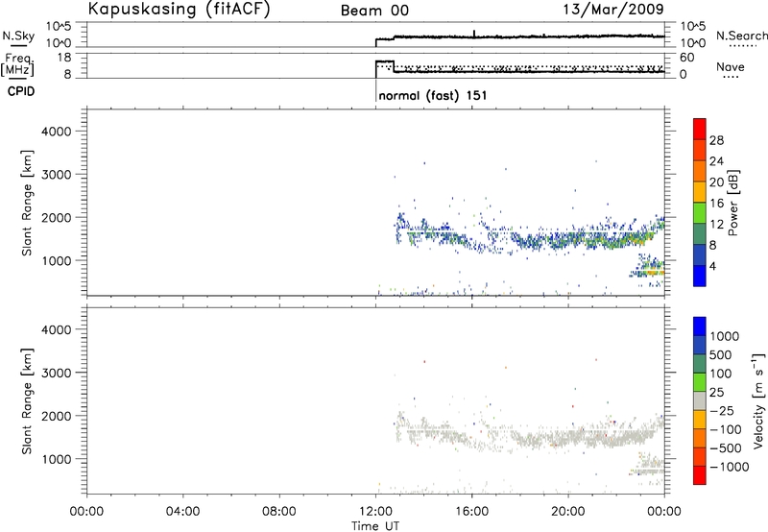Click the '16:00' time axis label

471,512
